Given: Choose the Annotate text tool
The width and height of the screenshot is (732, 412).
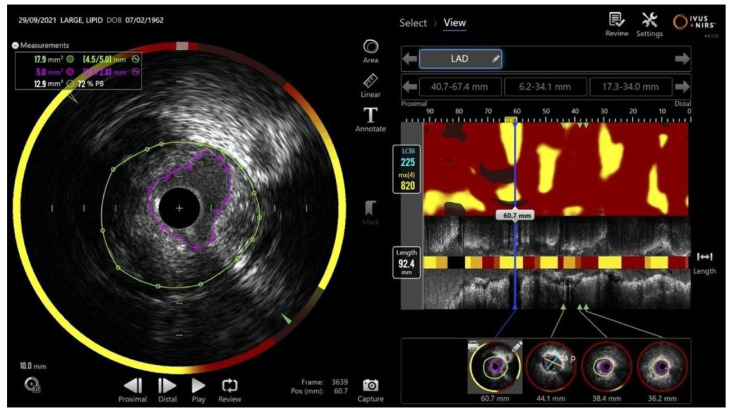Looking at the screenshot, I should (x=370, y=120).
